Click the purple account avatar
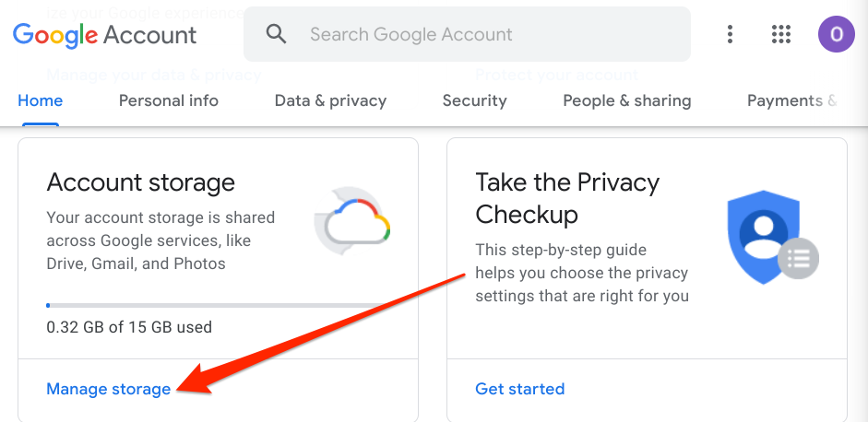The height and width of the screenshot is (422, 868). [x=836, y=35]
